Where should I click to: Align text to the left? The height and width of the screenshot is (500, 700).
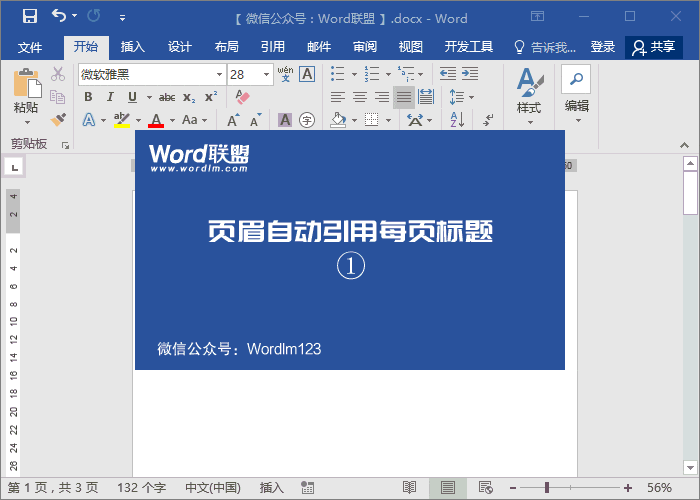[338, 97]
